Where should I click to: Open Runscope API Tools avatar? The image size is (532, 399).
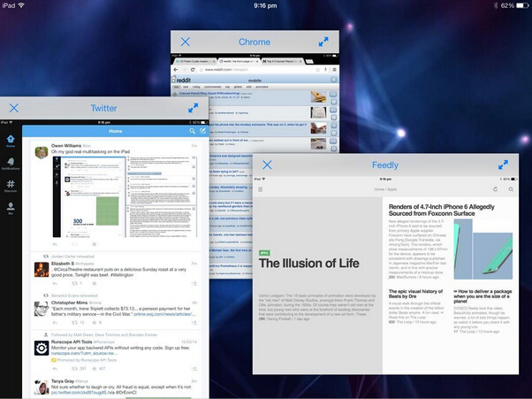click(x=42, y=348)
